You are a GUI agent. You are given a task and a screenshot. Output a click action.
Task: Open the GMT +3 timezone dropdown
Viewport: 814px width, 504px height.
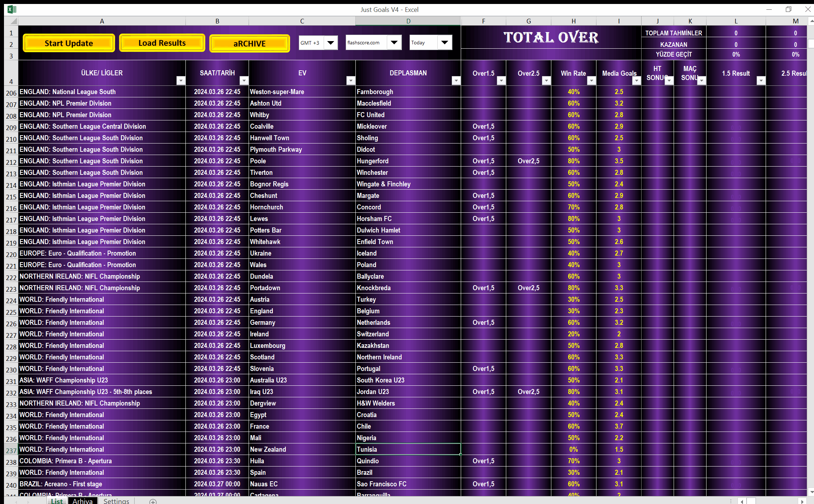pyautogui.click(x=331, y=43)
